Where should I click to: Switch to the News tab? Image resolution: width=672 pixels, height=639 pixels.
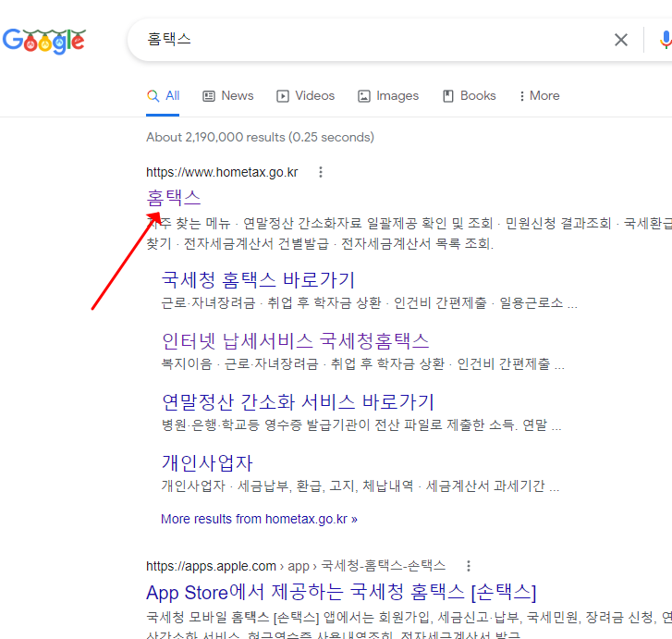228,95
